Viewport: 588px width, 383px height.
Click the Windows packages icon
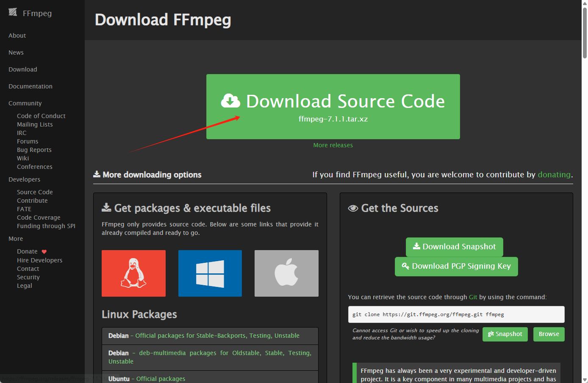[x=210, y=273]
